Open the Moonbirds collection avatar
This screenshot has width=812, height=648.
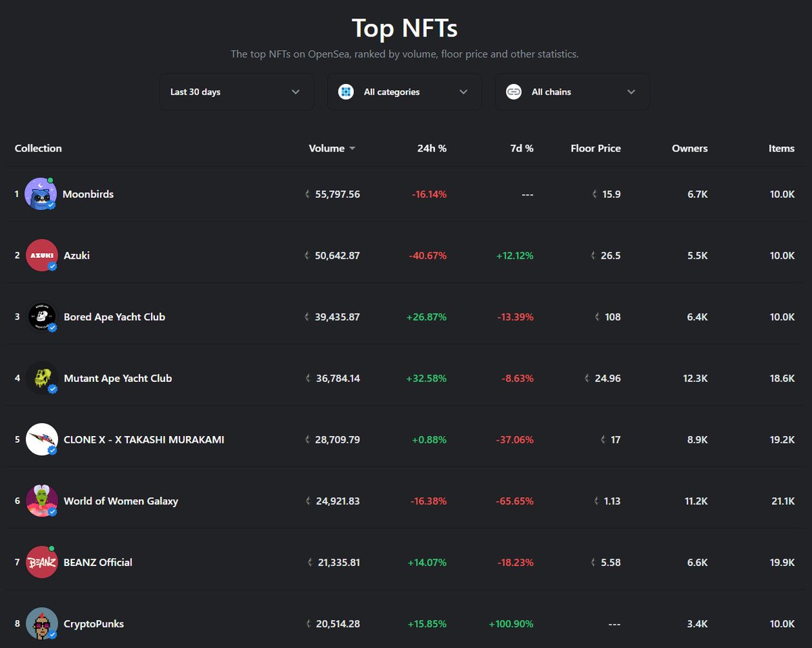tap(41, 194)
